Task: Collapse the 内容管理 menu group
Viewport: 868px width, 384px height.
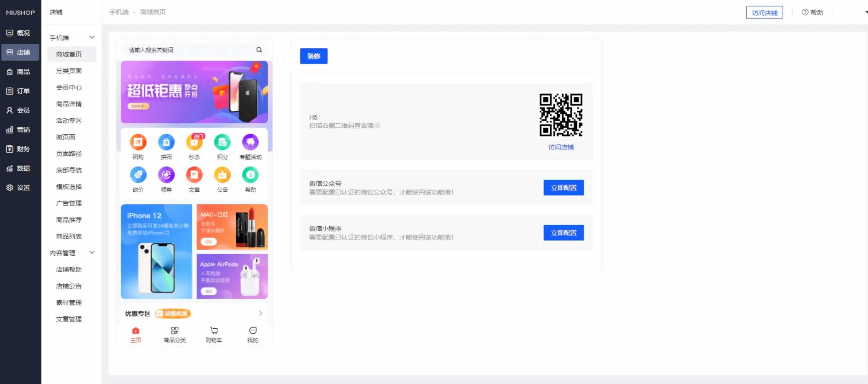Action: [x=92, y=252]
